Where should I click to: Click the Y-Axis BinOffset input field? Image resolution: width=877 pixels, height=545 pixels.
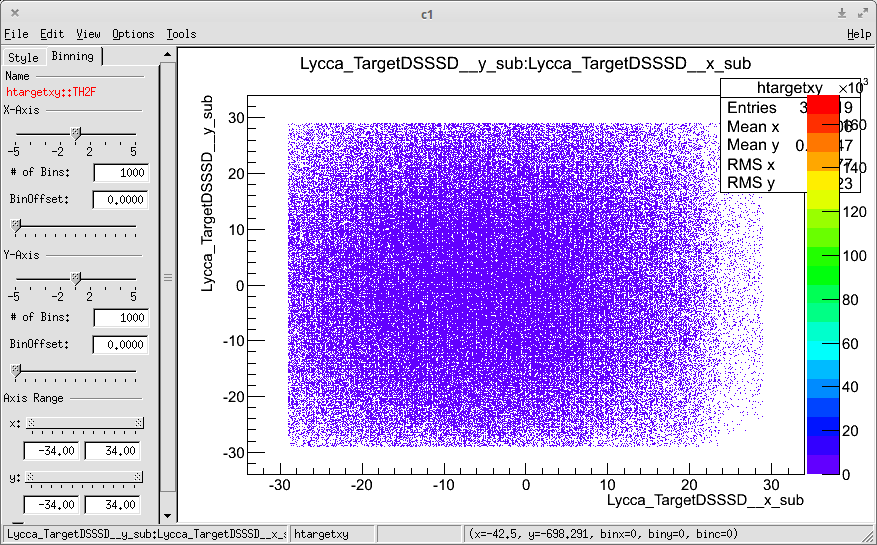point(120,344)
